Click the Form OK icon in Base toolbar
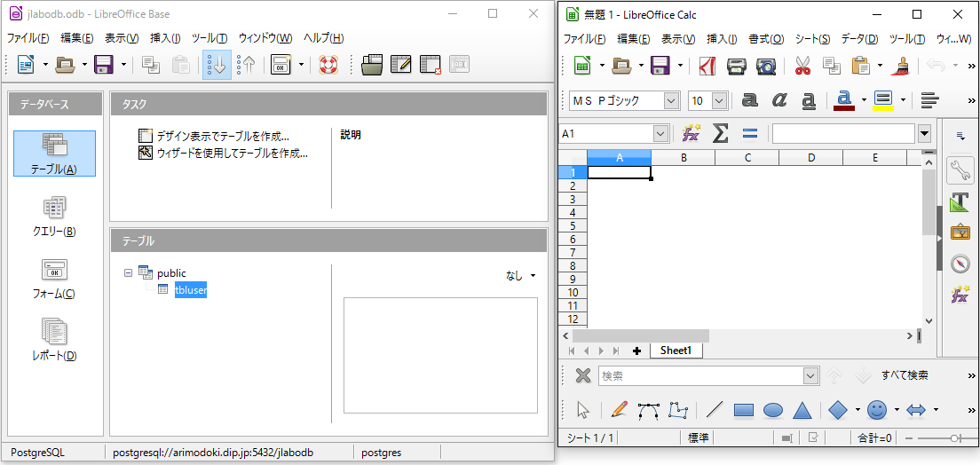 point(282,65)
